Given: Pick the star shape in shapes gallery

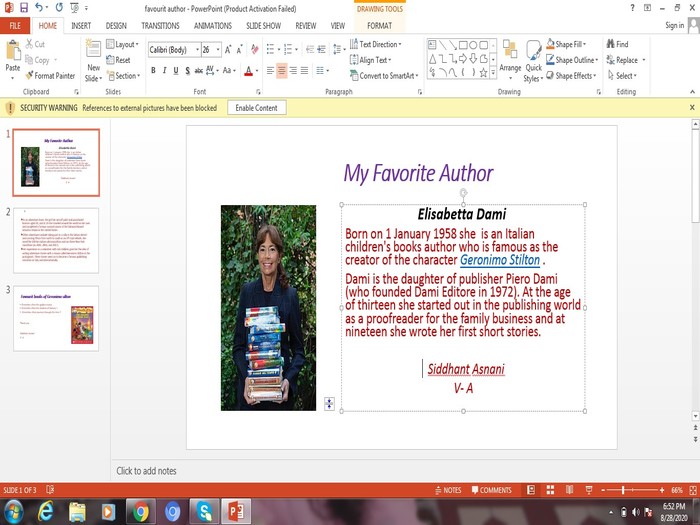Looking at the screenshot, I should click(483, 72).
